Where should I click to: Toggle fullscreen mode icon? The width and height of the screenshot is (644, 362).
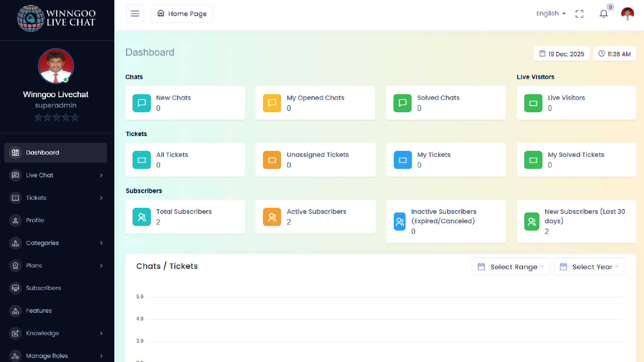[x=579, y=14]
